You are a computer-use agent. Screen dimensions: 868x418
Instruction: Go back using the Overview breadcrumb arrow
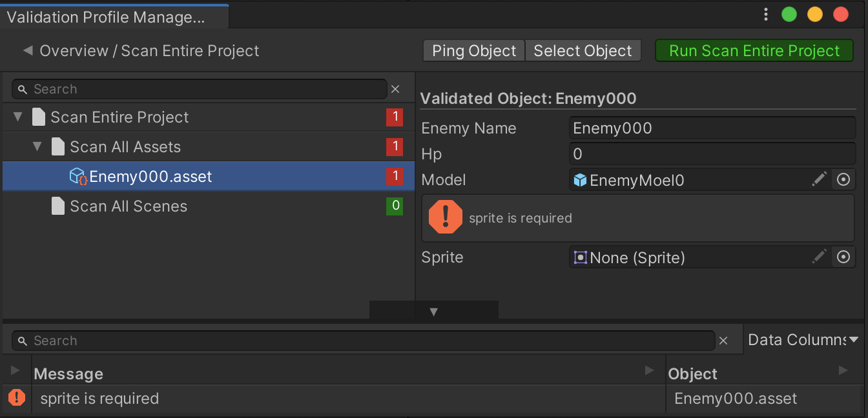[27, 50]
